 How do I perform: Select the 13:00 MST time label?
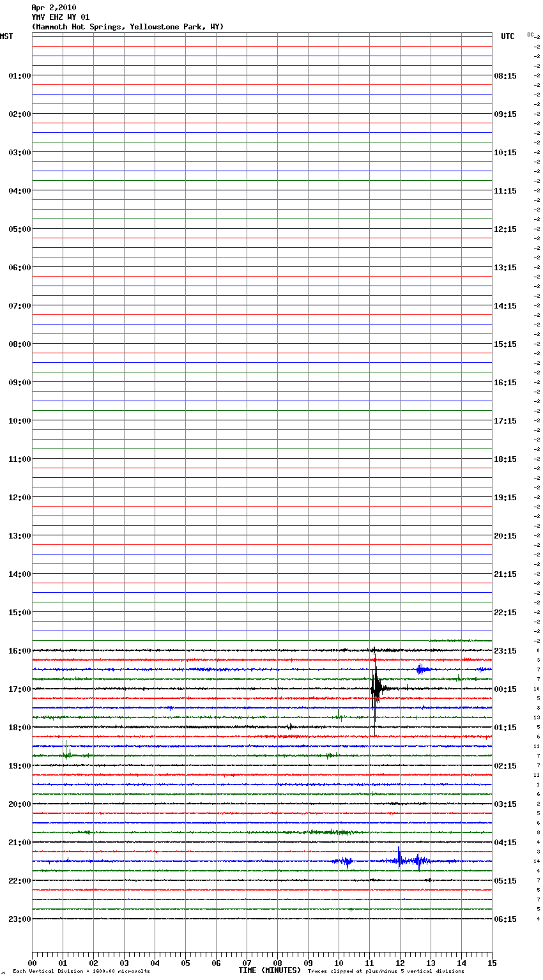point(20,536)
